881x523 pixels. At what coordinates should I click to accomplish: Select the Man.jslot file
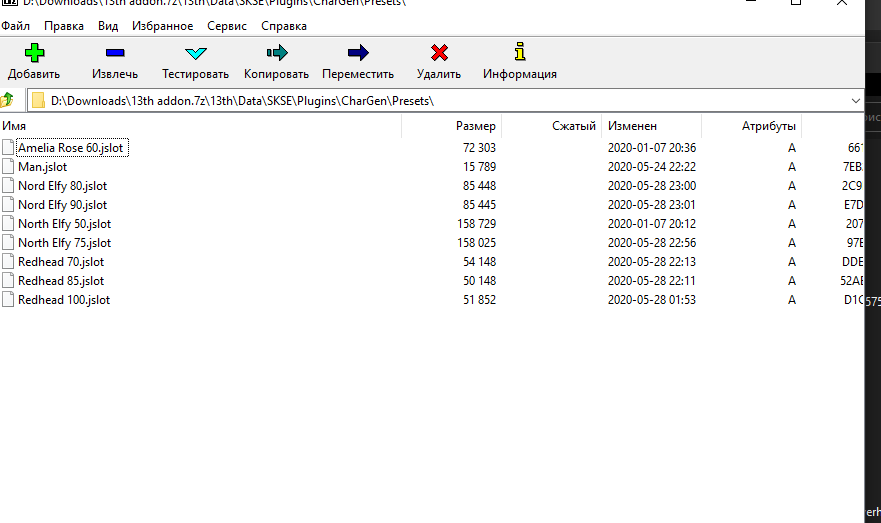pos(42,167)
